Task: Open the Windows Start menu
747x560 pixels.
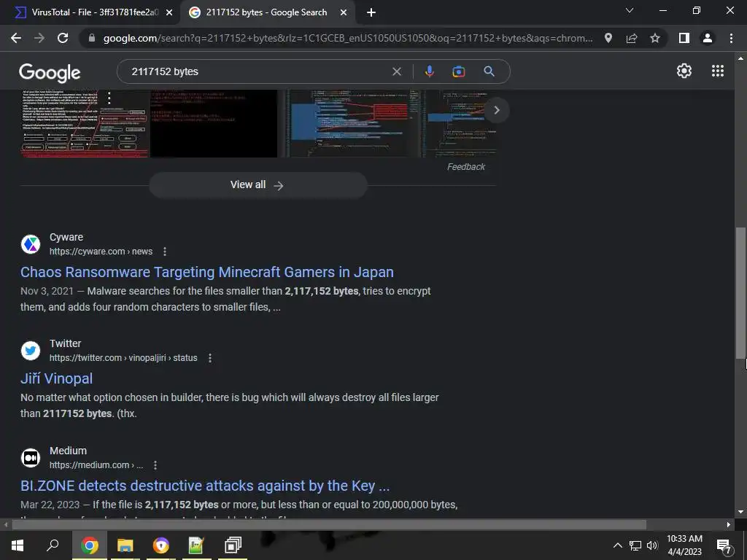Action: click(18, 545)
